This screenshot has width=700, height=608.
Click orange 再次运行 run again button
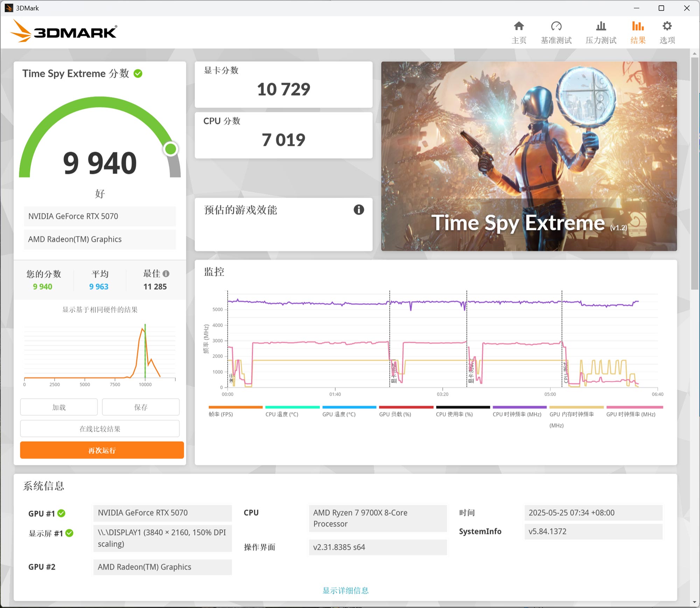point(102,450)
